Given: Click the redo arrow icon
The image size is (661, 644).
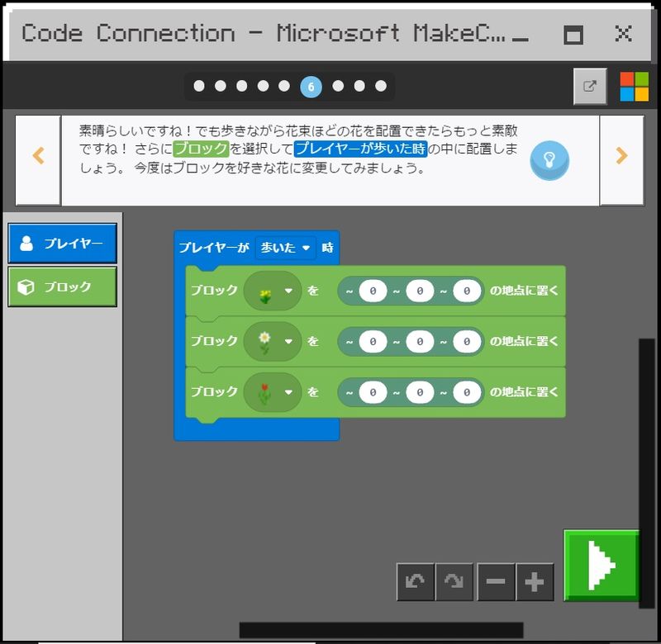Looking at the screenshot, I should pyautogui.click(x=454, y=582).
